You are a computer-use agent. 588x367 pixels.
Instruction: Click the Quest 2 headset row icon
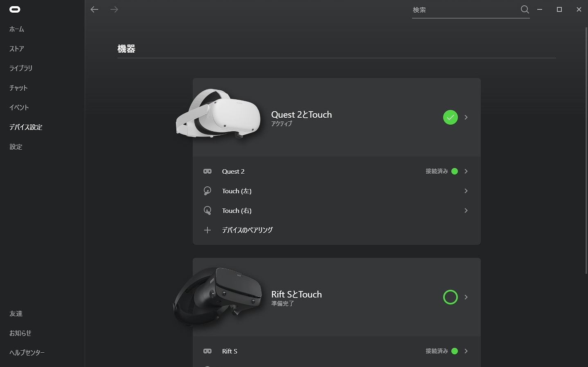point(207,171)
